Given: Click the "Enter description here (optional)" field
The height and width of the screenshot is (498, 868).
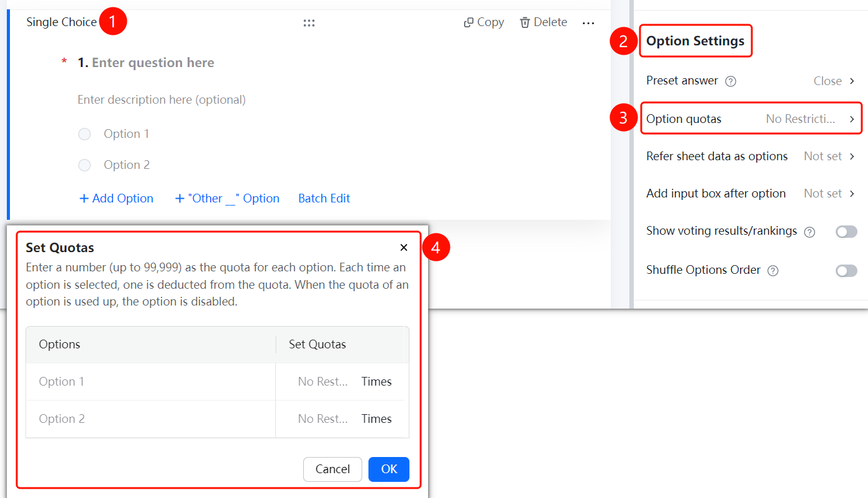Looking at the screenshot, I should [x=162, y=100].
